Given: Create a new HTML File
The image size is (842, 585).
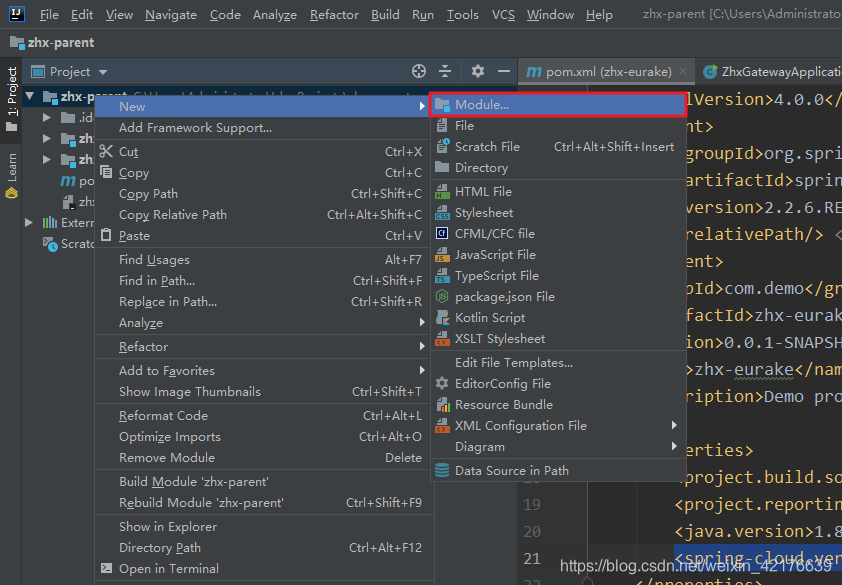Looking at the screenshot, I should (558, 192).
